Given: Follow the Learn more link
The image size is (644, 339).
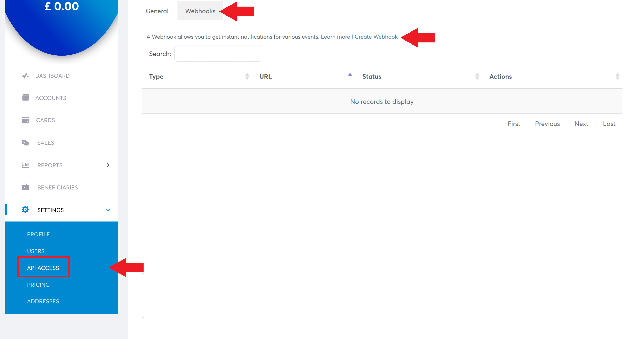Looking at the screenshot, I should (x=335, y=37).
